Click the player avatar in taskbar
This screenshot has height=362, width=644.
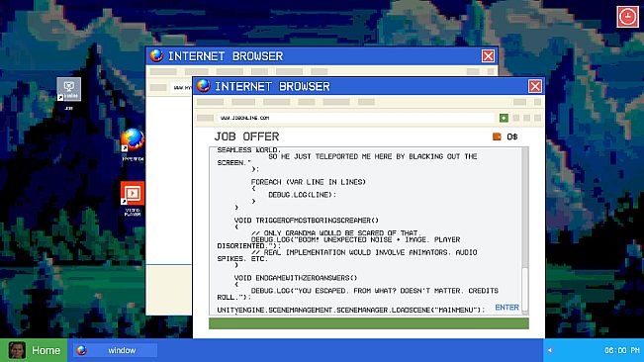[x=17, y=350]
